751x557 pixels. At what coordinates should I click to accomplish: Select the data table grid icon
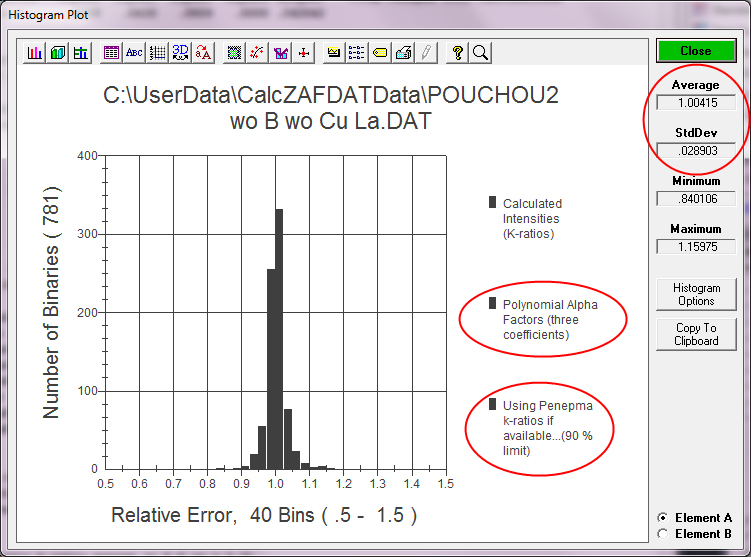[x=111, y=52]
